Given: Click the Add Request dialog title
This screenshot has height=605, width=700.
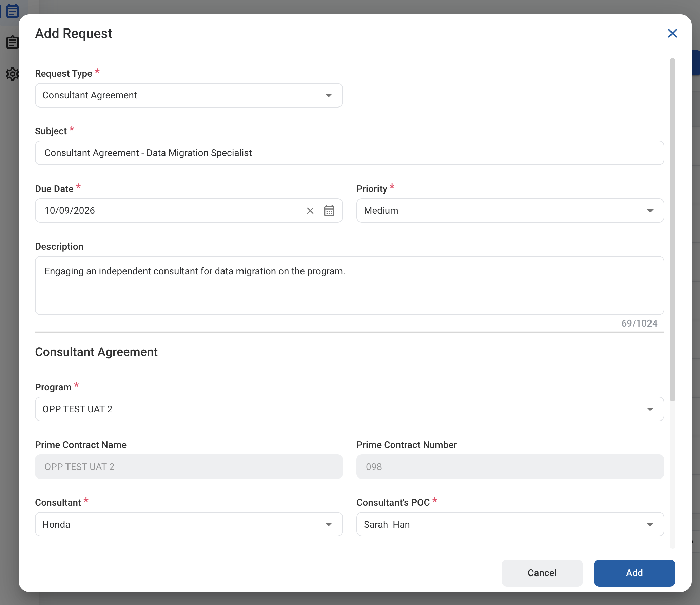Looking at the screenshot, I should click(74, 33).
